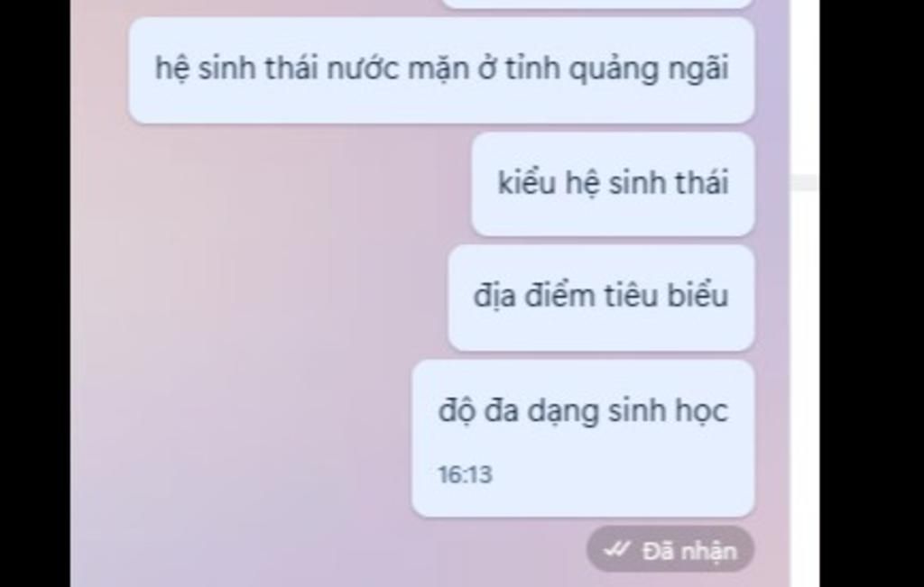924x587 pixels.
Task: Select the long message about quảng ngãi
Action: click(442, 70)
